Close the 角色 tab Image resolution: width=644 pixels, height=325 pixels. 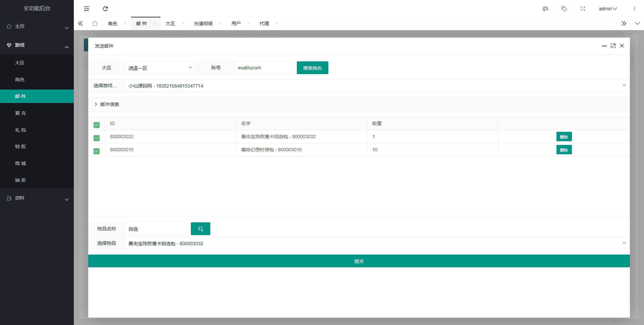tap(125, 23)
